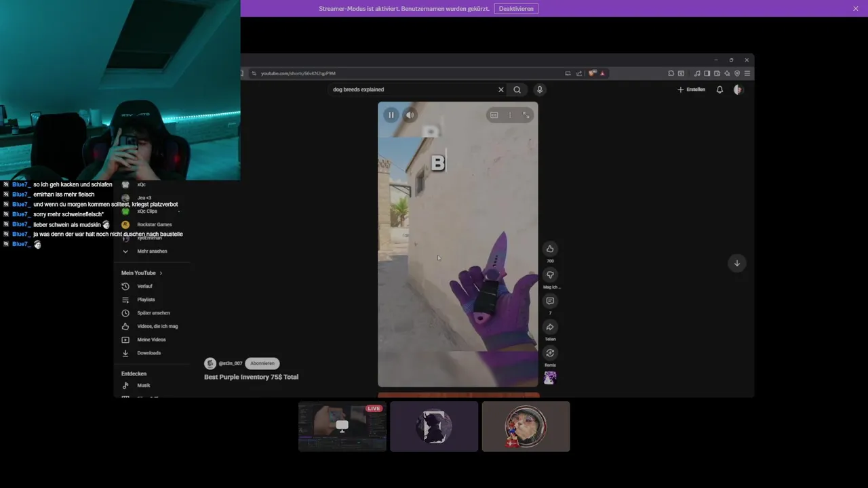Open the Short's three-dot options menu
This screenshot has width=868, height=488.
click(x=510, y=115)
